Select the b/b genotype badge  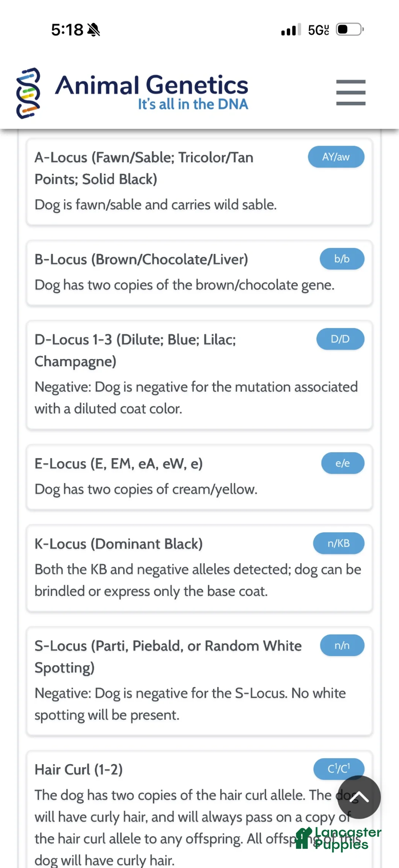pos(342,259)
